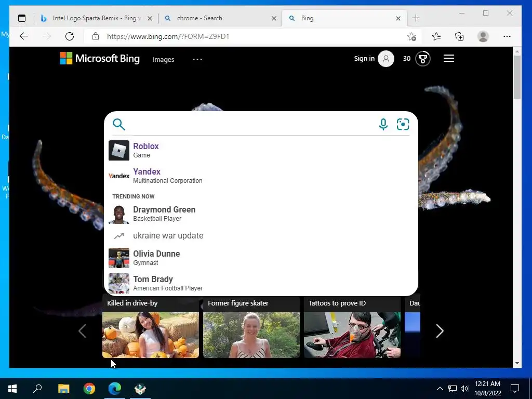This screenshot has height=399, width=532.
Task: Open File Explorer from taskbar
Action: [63, 389]
